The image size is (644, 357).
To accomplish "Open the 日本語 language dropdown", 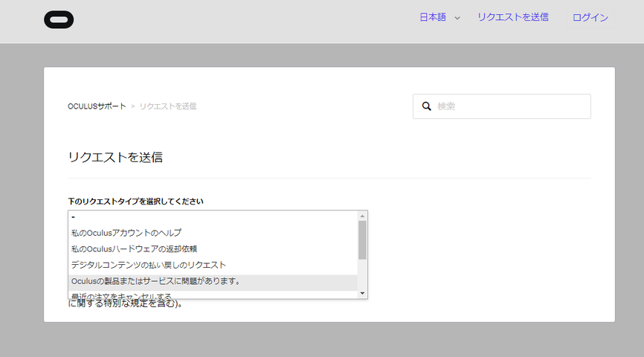I will pos(439,17).
